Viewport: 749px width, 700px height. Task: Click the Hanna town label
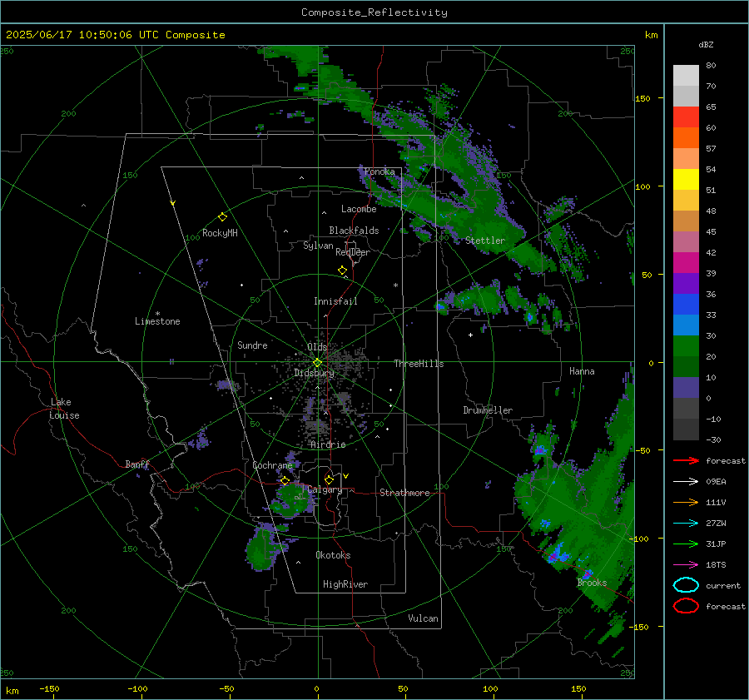(x=582, y=371)
